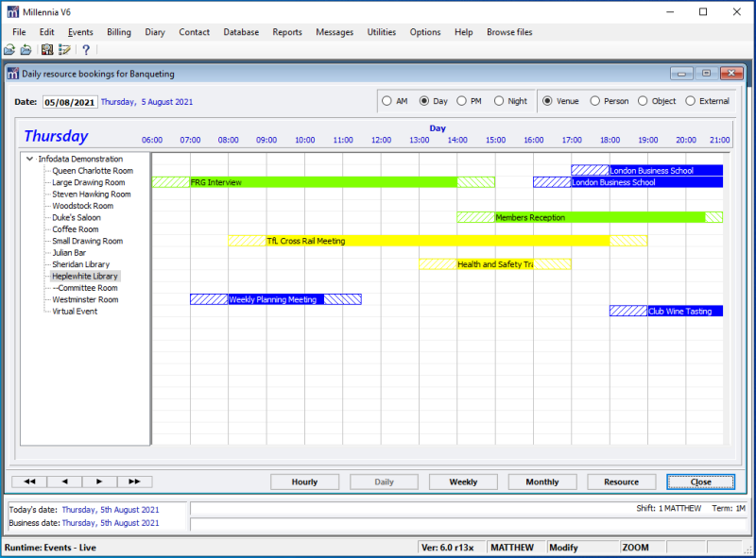Open the Events menu

click(x=80, y=32)
